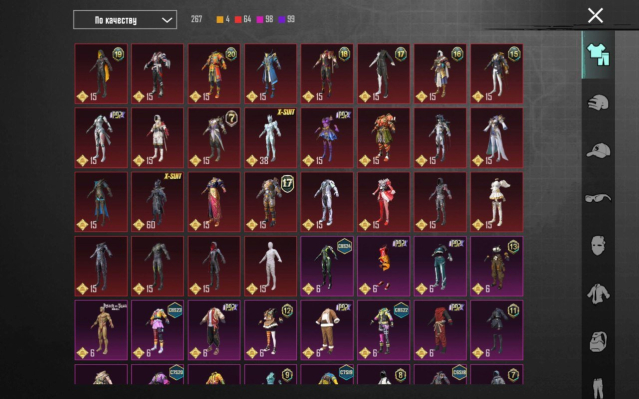Open the baseball cap headwear category

point(598,150)
